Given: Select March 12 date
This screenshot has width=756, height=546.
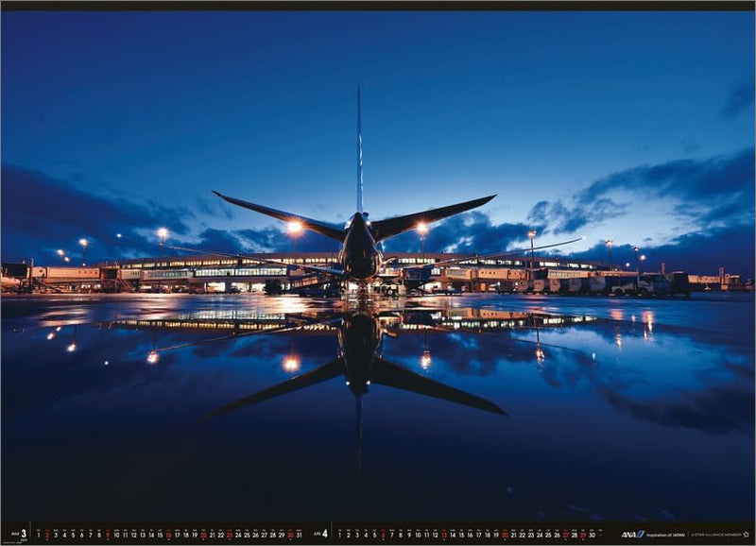Looking at the screenshot, I should [133, 535].
